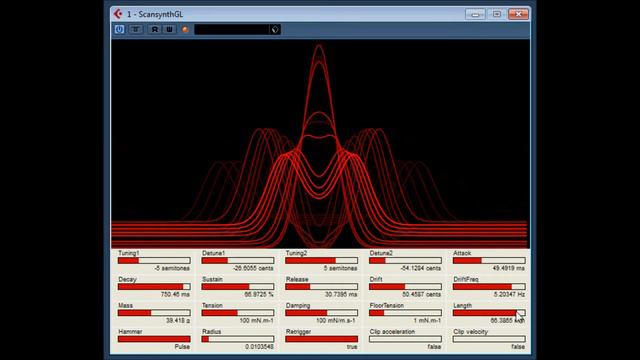Adjust the Damping slider
Viewport: 640px width, 360px height.
click(x=322, y=313)
